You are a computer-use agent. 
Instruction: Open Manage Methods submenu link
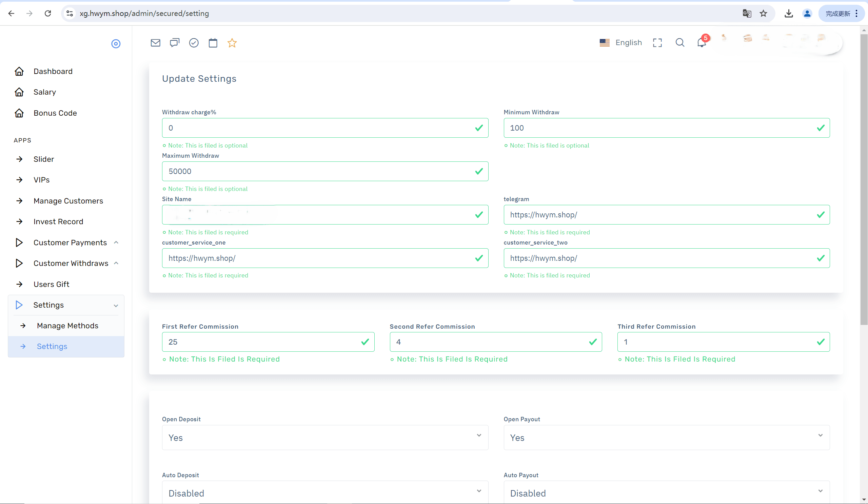click(67, 326)
